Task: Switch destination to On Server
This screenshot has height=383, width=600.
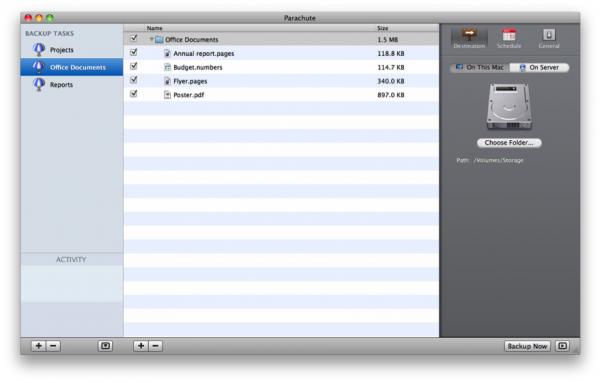Action: [540, 68]
